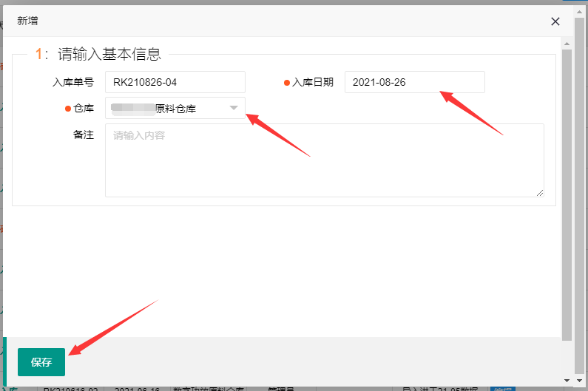Viewport: 588px width, 391px height.
Task: Click the inner form scrollbar up arrow
Action: coord(567,43)
